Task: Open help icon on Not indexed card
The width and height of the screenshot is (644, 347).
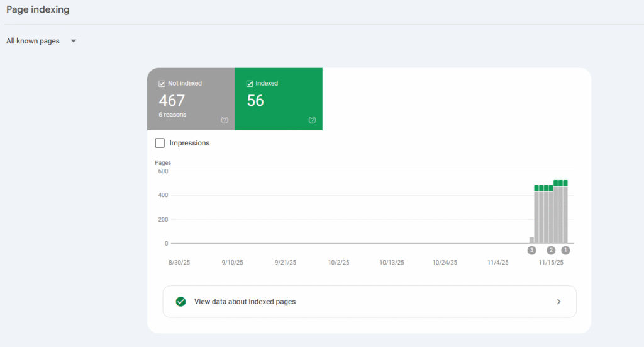Action: coord(225,120)
